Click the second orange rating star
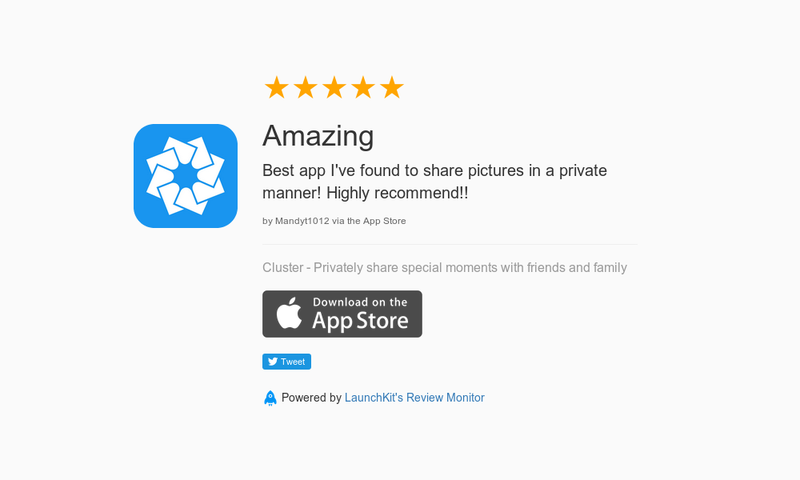Screen dimensions: 800x480 point(305,87)
